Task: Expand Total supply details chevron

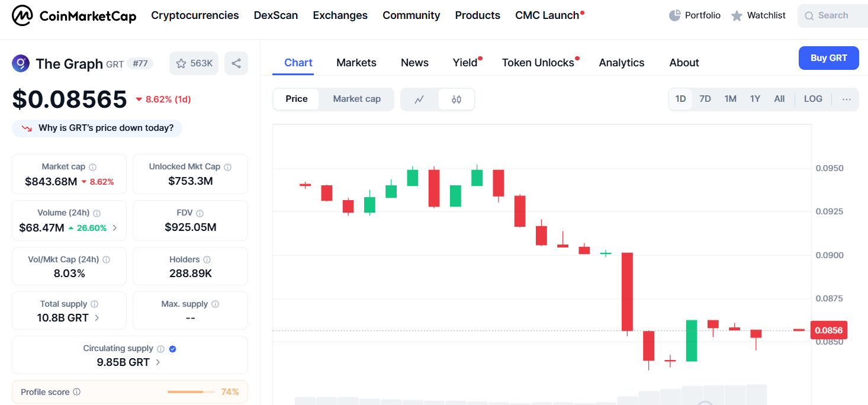Action: tap(97, 318)
